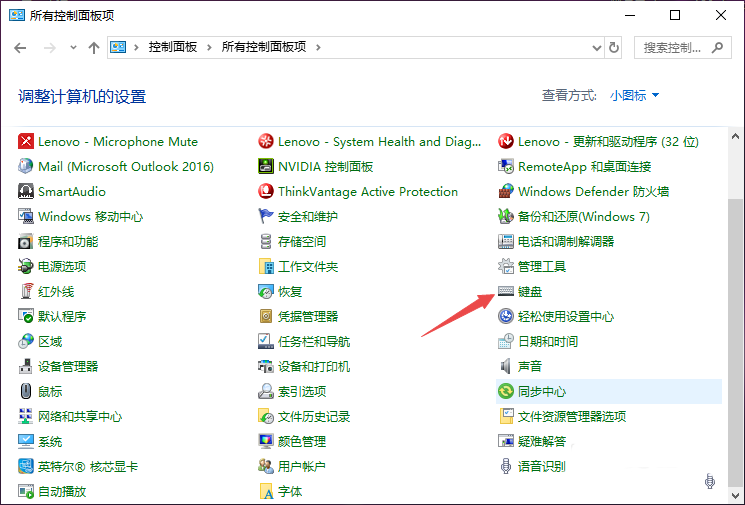Click the Windows 移动中心 icon
The width and height of the screenshot is (745, 505).
point(26,217)
